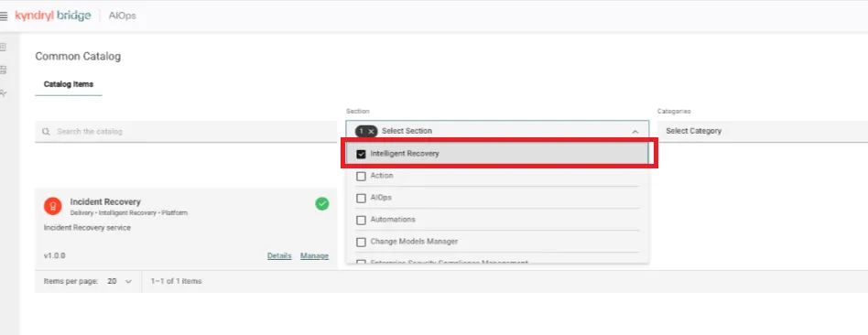
Task: Clear the Section filter count chip
Action: click(366, 131)
